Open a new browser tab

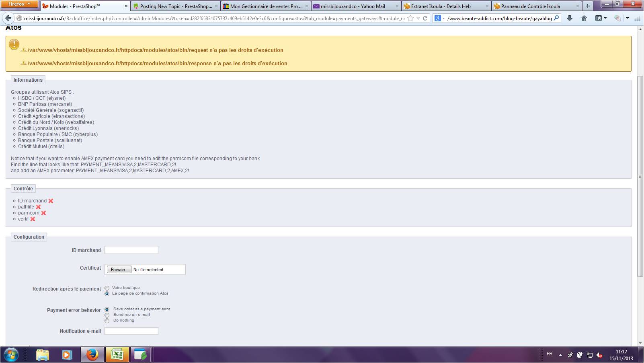coord(588,6)
